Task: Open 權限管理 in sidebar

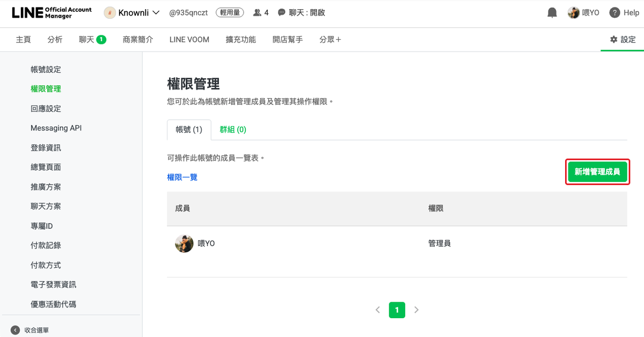Action: (x=46, y=89)
